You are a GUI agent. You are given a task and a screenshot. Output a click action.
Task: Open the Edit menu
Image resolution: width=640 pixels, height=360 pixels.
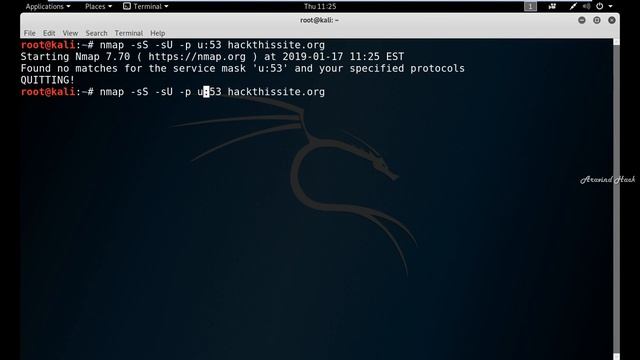click(49, 33)
